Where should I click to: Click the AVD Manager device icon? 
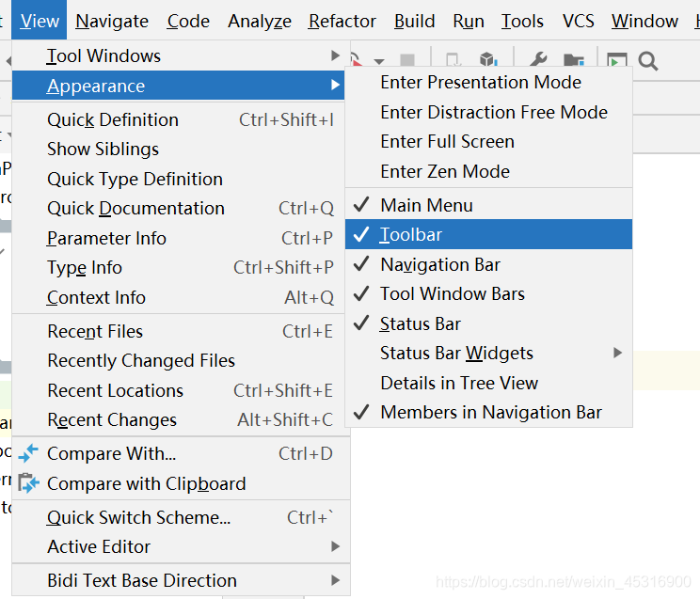[453, 60]
